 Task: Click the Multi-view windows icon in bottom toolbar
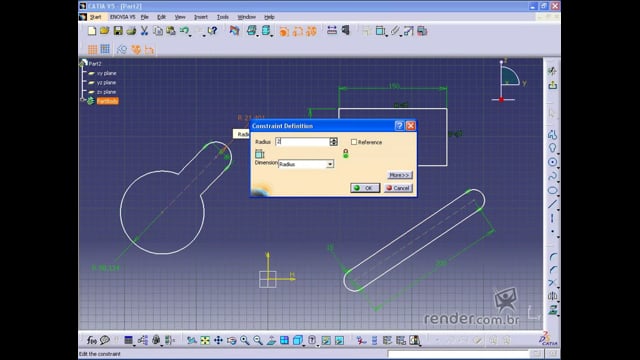pyautogui.click(x=284, y=340)
